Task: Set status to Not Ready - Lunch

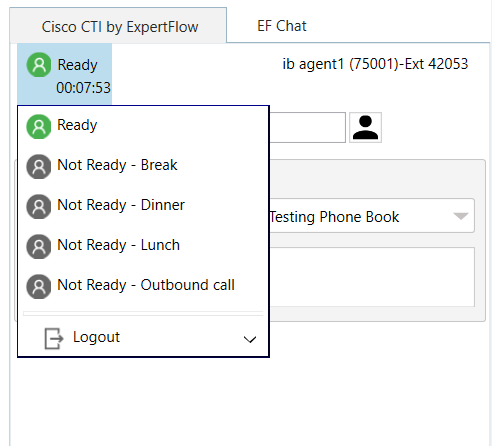Action: pyautogui.click(x=143, y=246)
